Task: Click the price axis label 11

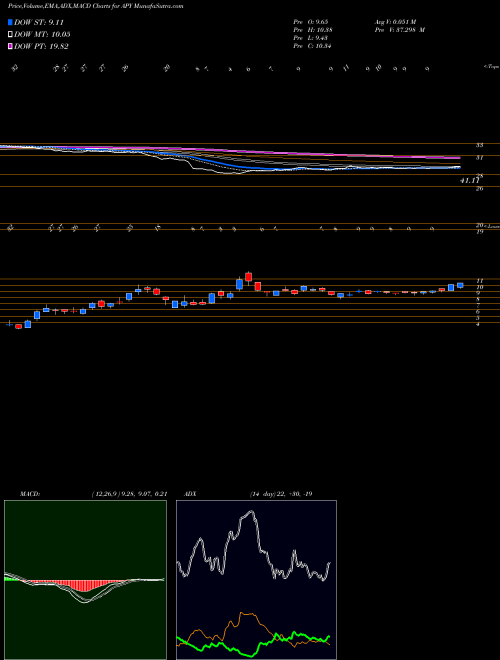Action: (479, 281)
